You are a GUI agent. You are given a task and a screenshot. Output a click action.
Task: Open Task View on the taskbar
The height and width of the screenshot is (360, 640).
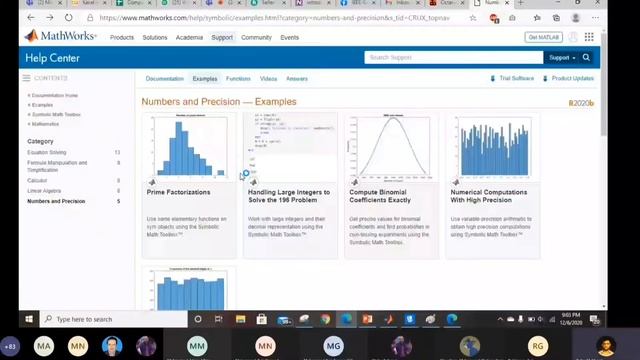click(219, 319)
